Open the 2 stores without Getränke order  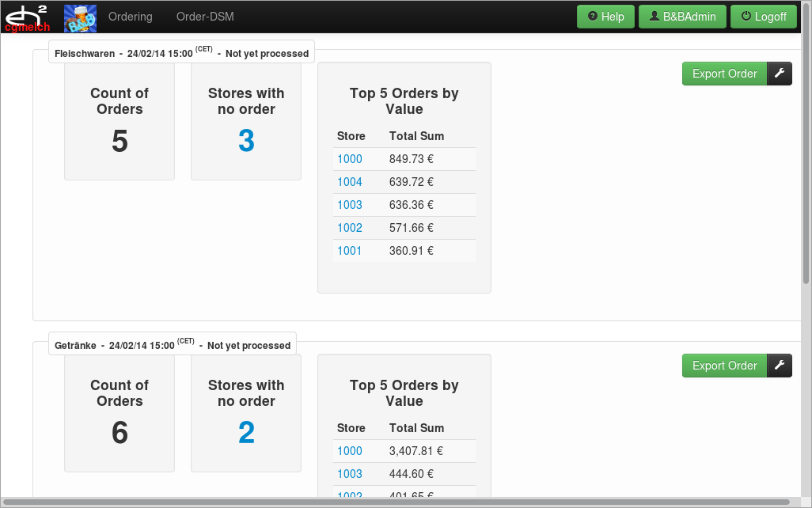tap(246, 433)
